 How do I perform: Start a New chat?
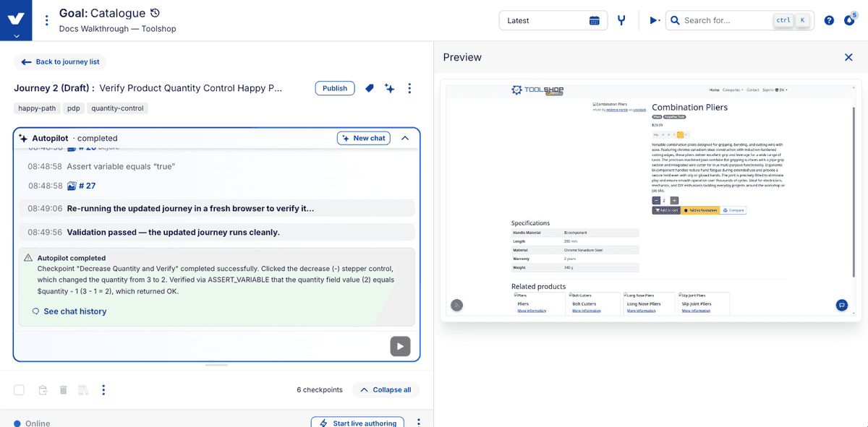[364, 138]
